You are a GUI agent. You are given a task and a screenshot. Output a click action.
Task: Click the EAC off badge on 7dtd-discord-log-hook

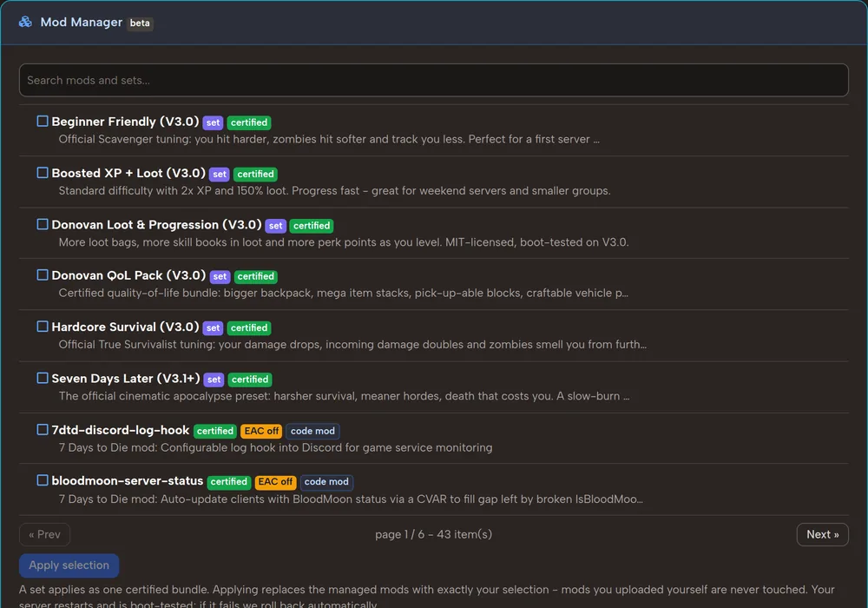[x=262, y=432]
